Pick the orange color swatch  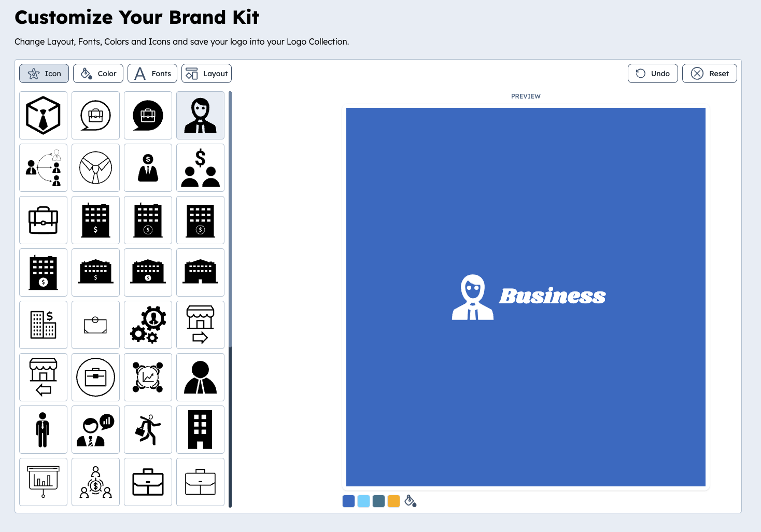coord(394,501)
